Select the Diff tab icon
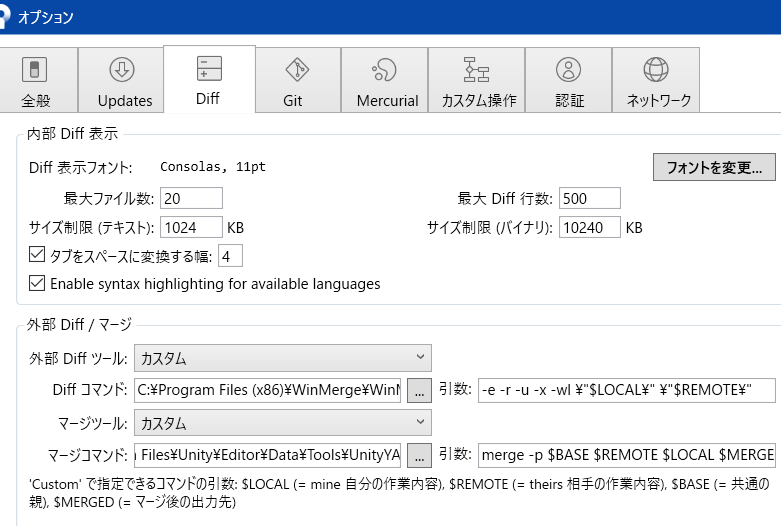Image resolution: width=781 pixels, height=526 pixels. coord(209,68)
